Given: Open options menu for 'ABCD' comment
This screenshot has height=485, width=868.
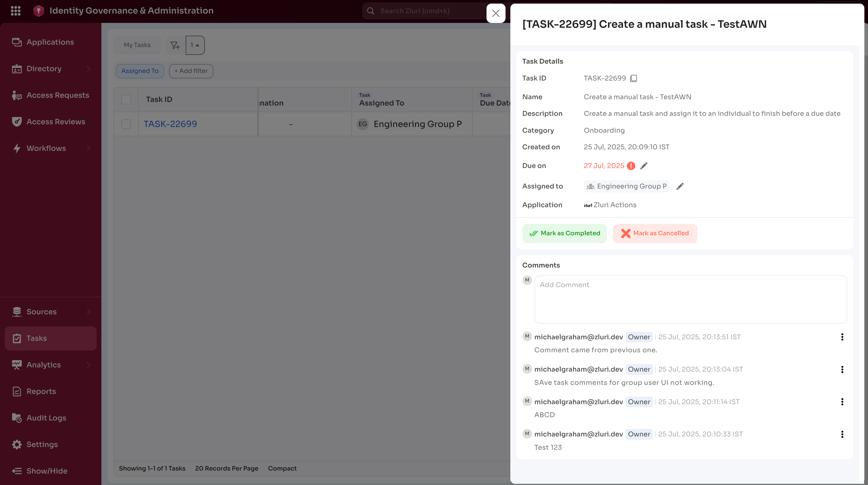Looking at the screenshot, I should pyautogui.click(x=842, y=402).
